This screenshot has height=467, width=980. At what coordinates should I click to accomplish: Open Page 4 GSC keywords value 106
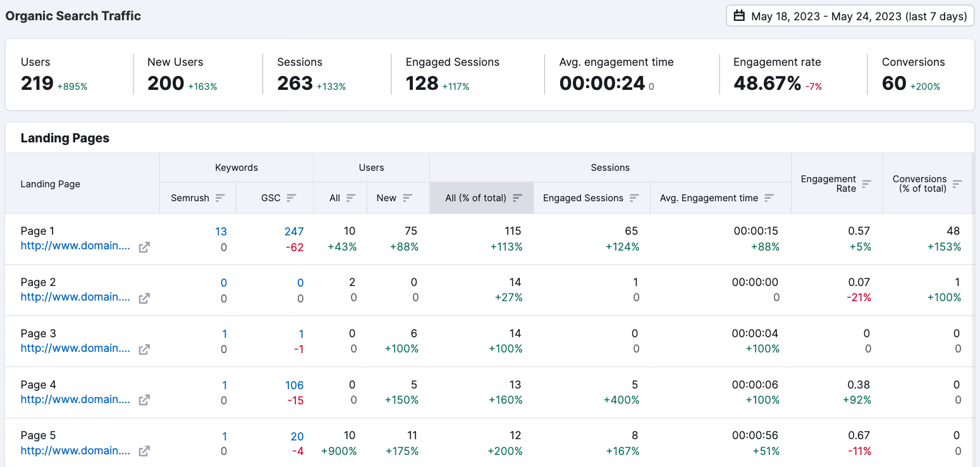[x=294, y=385]
